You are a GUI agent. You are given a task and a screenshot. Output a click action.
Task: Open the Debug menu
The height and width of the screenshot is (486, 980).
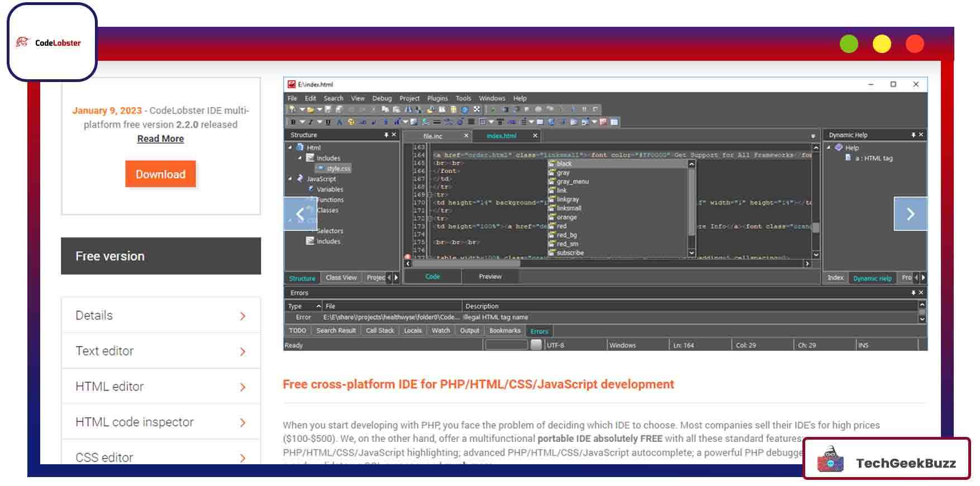pos(382,98)
